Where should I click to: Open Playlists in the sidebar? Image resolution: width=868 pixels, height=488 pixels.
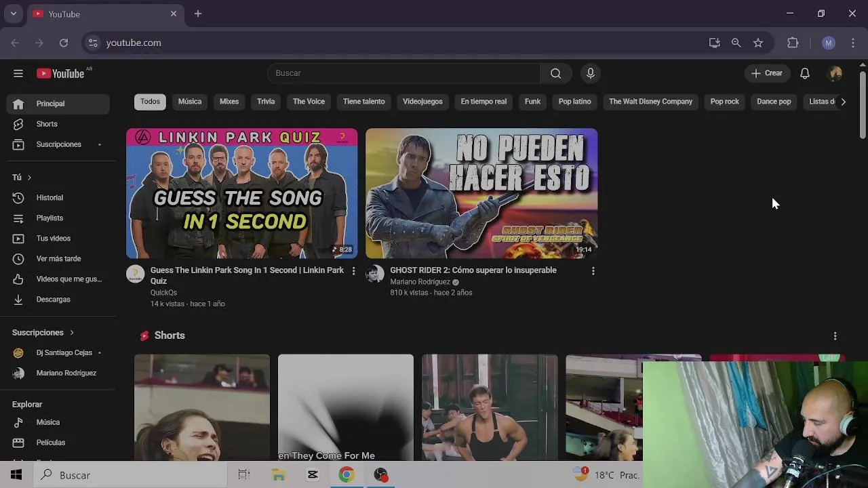(x=58, y=218)
